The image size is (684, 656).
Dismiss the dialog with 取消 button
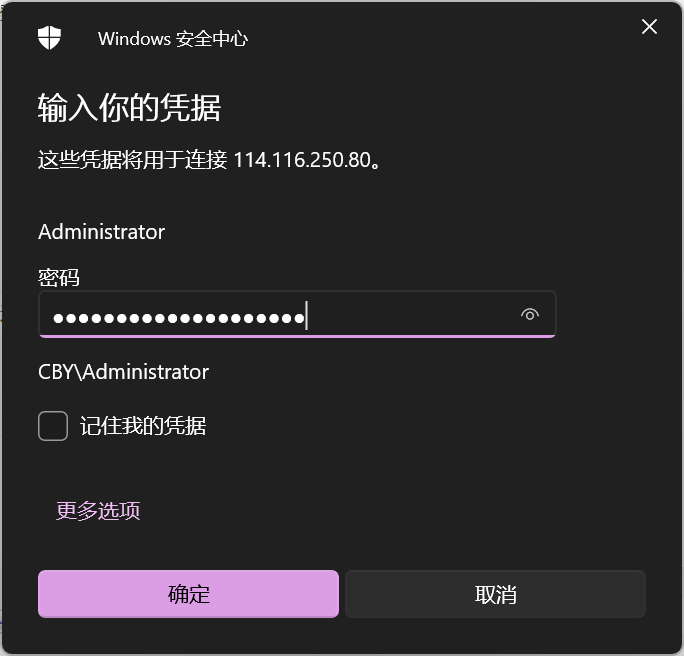point(495,594)
